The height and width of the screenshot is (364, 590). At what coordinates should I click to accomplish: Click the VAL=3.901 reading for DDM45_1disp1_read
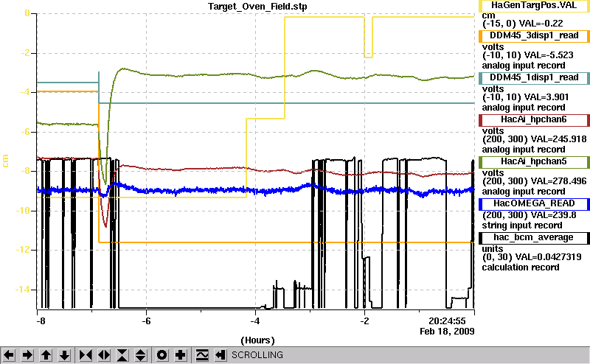pyautogui.click(x=546, y=97)
